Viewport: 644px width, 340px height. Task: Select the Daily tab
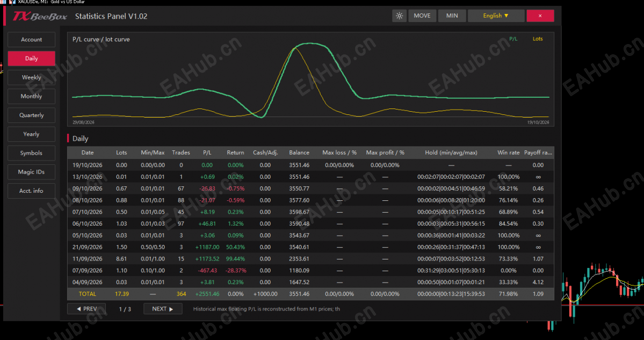[31, 59]
